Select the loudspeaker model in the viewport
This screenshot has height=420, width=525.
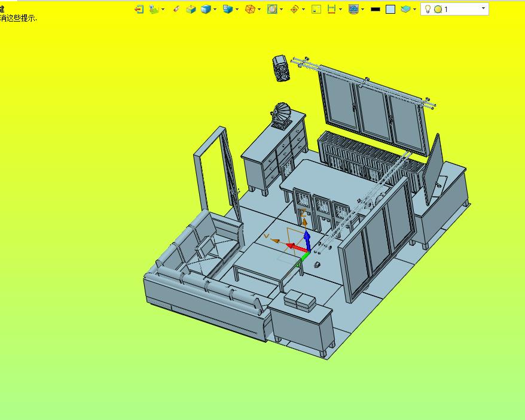pos(281,69)
